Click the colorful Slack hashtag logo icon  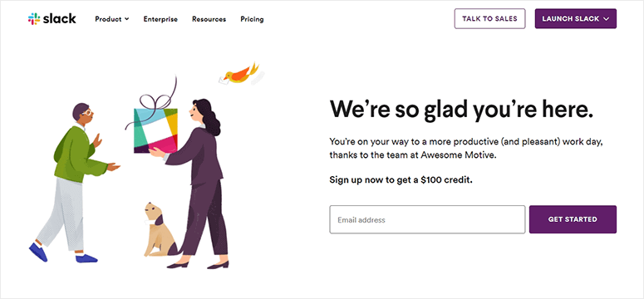[x=34, y=19]
